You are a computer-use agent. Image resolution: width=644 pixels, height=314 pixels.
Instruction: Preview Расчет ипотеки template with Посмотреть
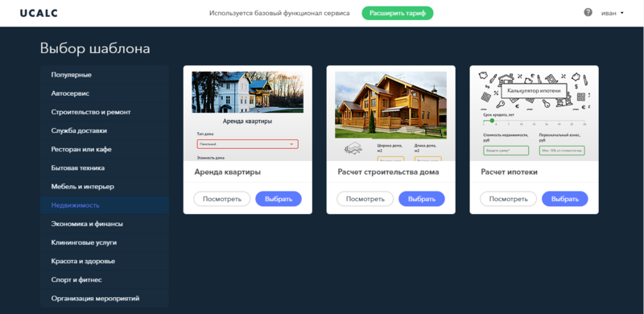(x=508, y=199)
